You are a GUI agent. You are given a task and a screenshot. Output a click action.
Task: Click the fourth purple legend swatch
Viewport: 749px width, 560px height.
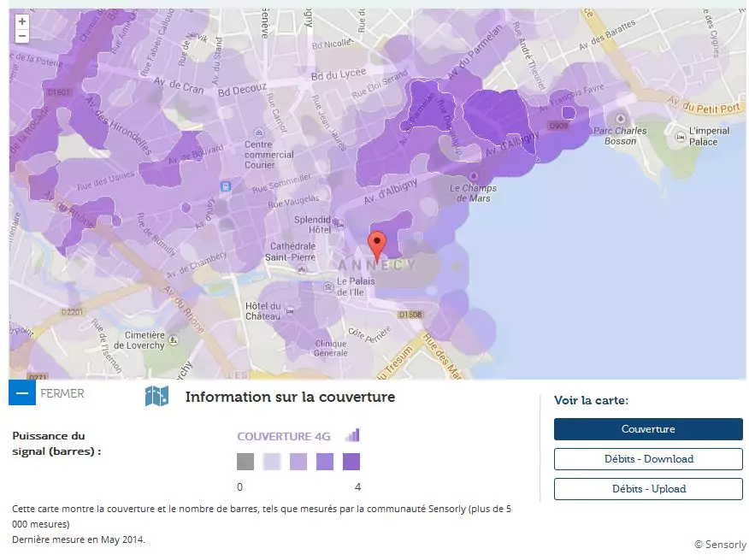pos(325,462)
